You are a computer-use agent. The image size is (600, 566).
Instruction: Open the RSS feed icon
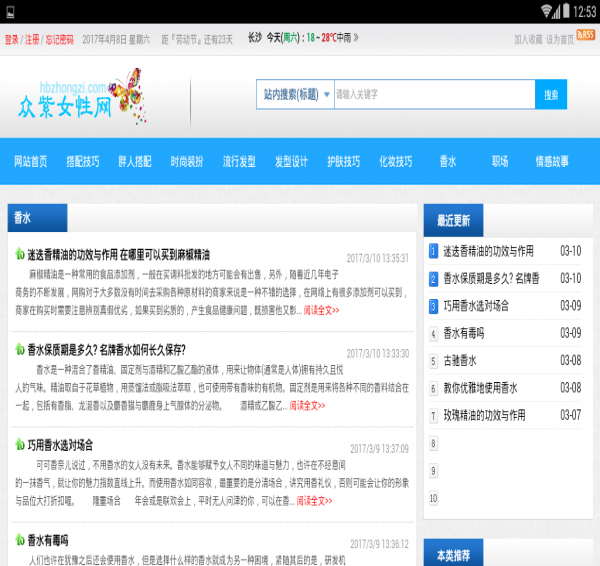585,34
